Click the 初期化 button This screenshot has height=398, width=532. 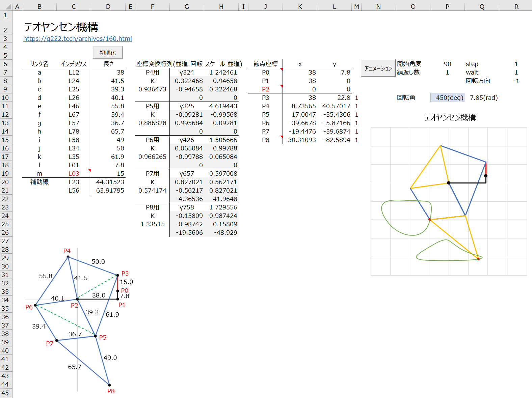click(108, 53)
